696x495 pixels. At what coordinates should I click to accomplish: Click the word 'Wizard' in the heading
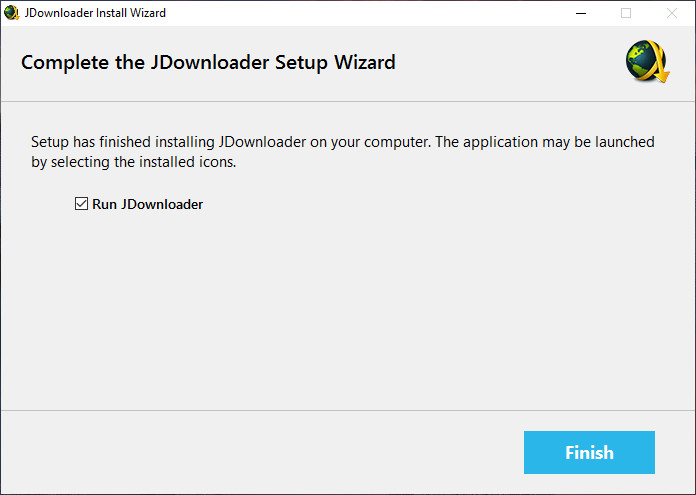point(364,62)
